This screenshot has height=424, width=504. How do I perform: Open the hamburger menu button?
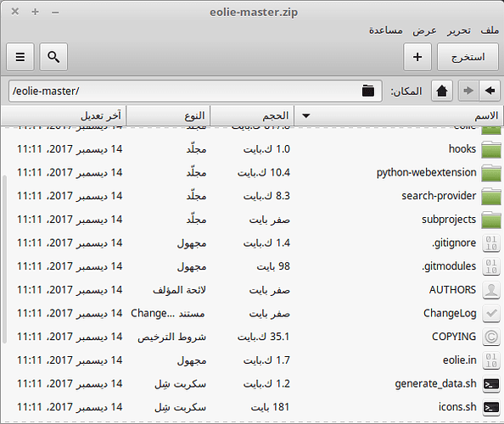point(20,57)
